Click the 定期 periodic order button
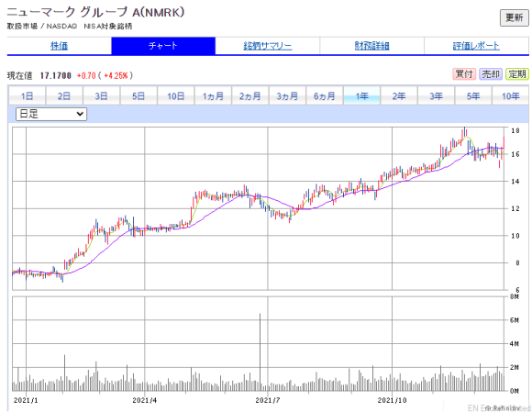532x412 pixels. pos(517,74)
